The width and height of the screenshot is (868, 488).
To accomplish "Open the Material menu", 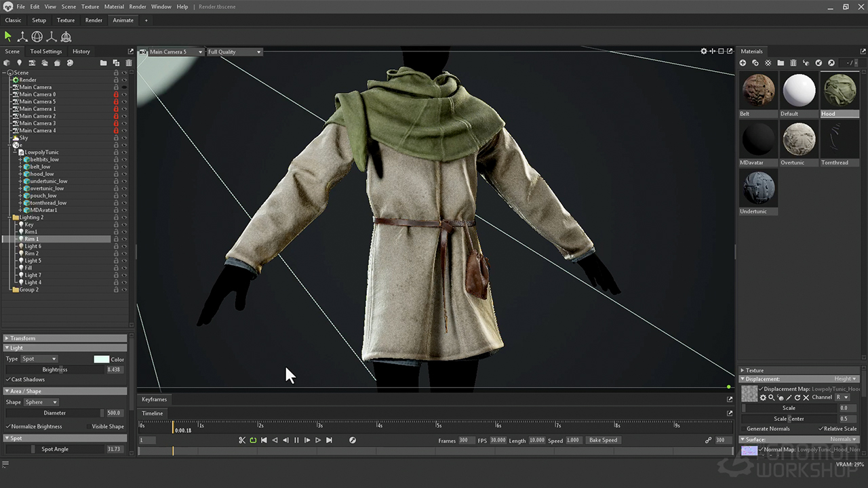I will [114, 7].
